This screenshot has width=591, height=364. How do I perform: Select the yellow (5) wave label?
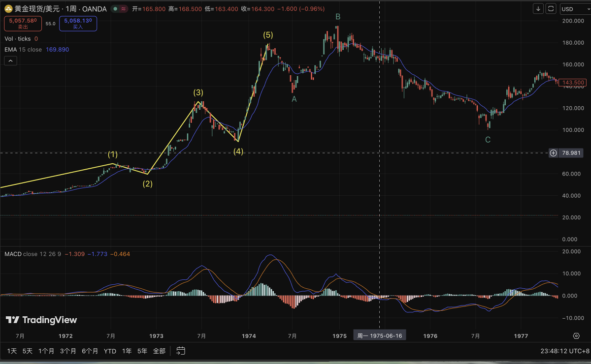(x=268, y=35)
